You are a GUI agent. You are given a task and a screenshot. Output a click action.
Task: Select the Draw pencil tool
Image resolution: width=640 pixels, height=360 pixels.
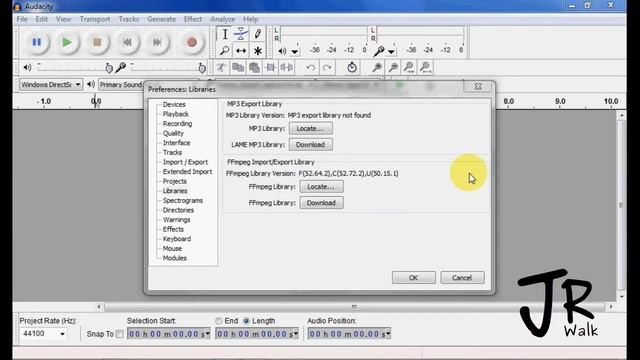(x=258, y=34)
